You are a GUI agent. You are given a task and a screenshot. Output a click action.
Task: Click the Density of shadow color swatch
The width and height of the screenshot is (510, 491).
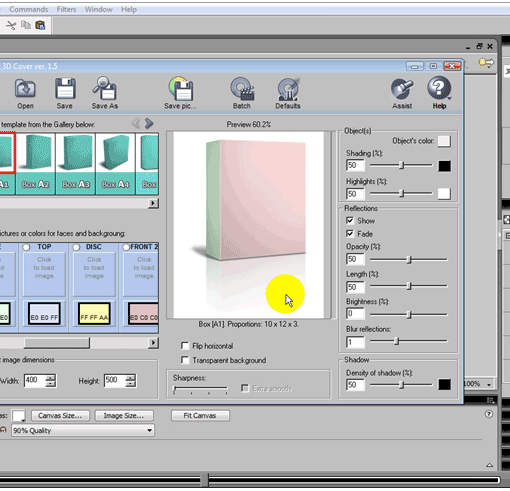[x=444, y=384]
